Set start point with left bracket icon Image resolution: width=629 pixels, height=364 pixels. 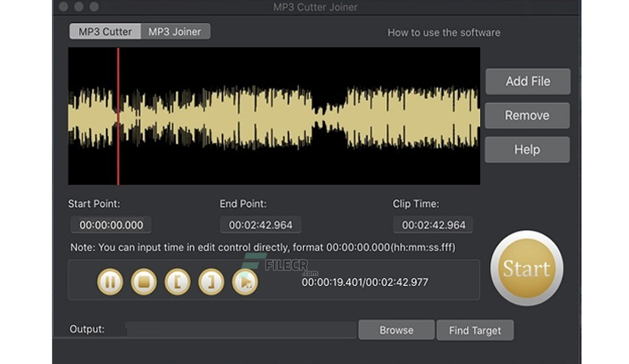(178, 282)
